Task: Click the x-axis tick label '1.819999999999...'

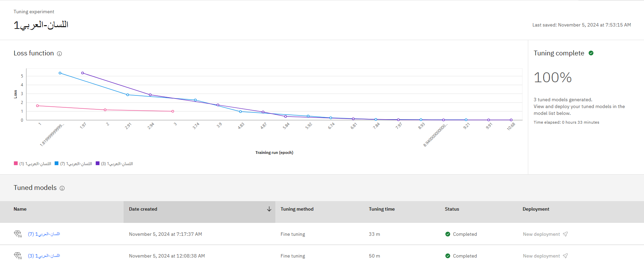Action: click(52, 135)
